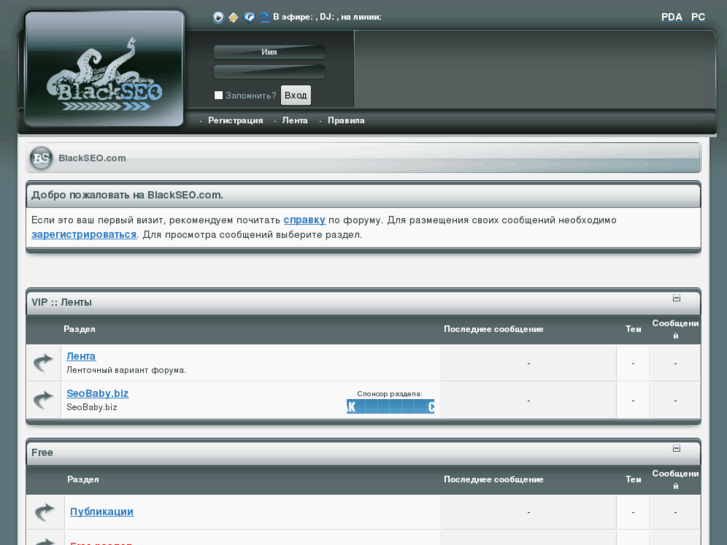Click the arrow icon beside Лента forum
727x545 pixels.
(x=43, y=363)
